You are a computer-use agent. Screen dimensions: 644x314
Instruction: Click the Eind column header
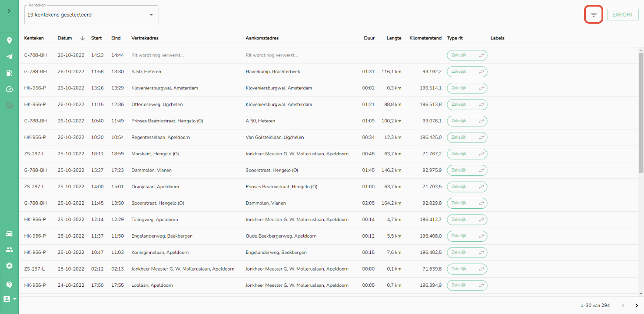[116, 38]
